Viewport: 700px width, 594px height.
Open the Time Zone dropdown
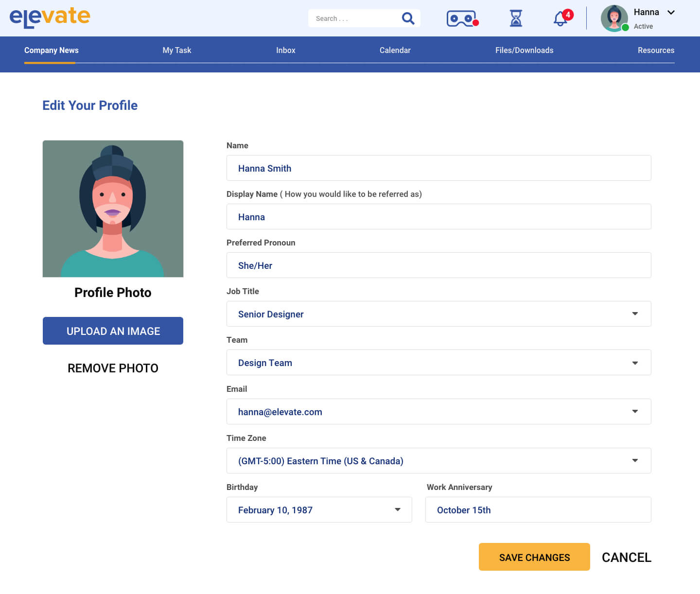click(438, 460)
